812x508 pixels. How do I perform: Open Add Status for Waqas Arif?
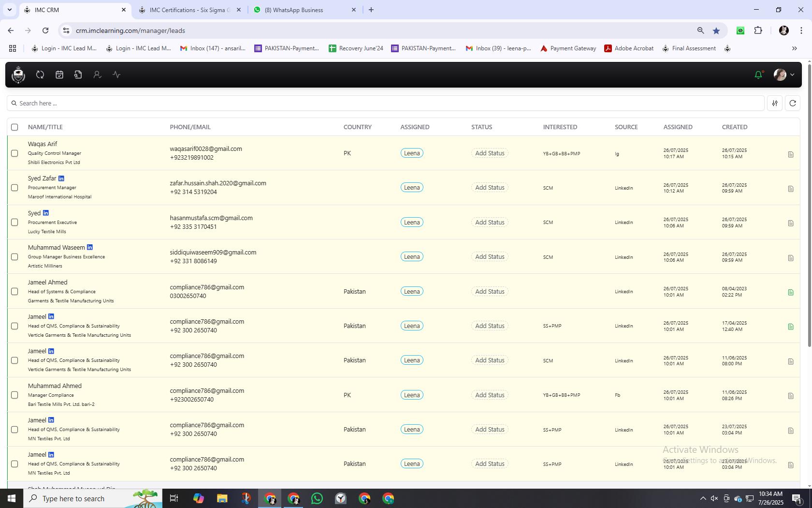coord(490,153)
